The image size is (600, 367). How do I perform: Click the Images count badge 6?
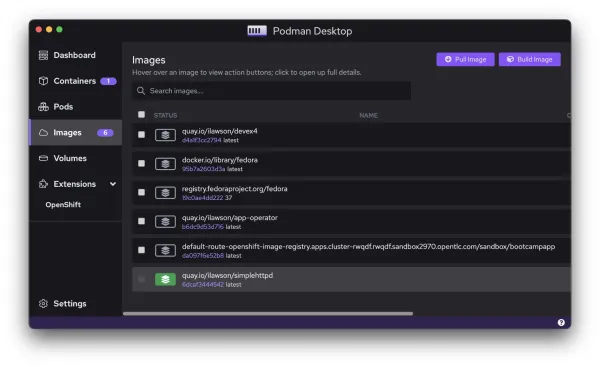(105, 133)
